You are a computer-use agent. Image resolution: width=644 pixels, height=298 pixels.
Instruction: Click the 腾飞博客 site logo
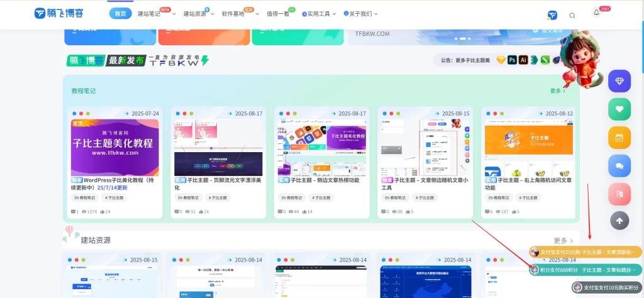pyautogui.click(x=59, y=13)
